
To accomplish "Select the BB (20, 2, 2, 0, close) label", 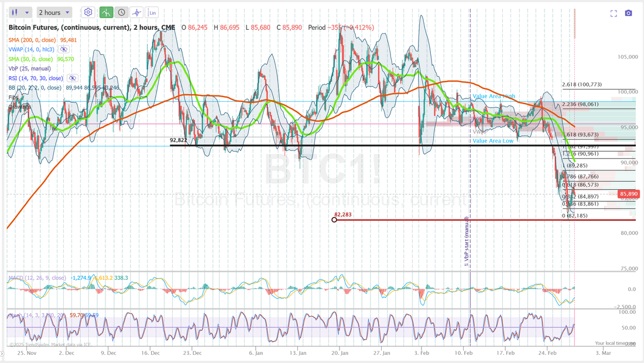I will (35, 87).
